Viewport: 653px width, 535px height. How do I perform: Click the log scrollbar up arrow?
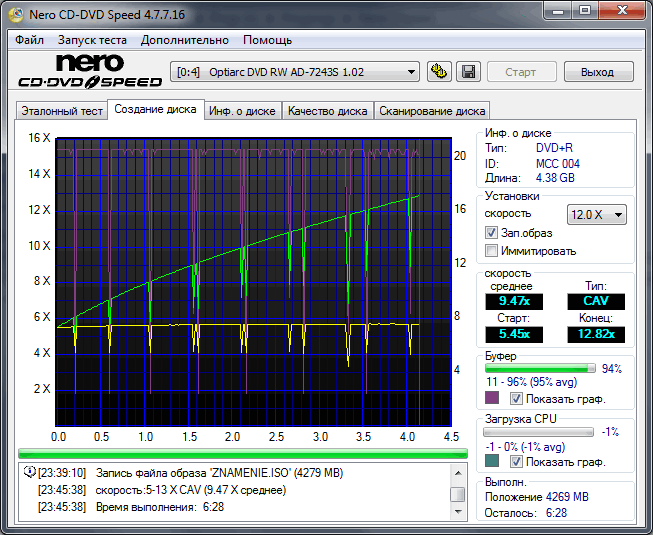coord(457,474)
